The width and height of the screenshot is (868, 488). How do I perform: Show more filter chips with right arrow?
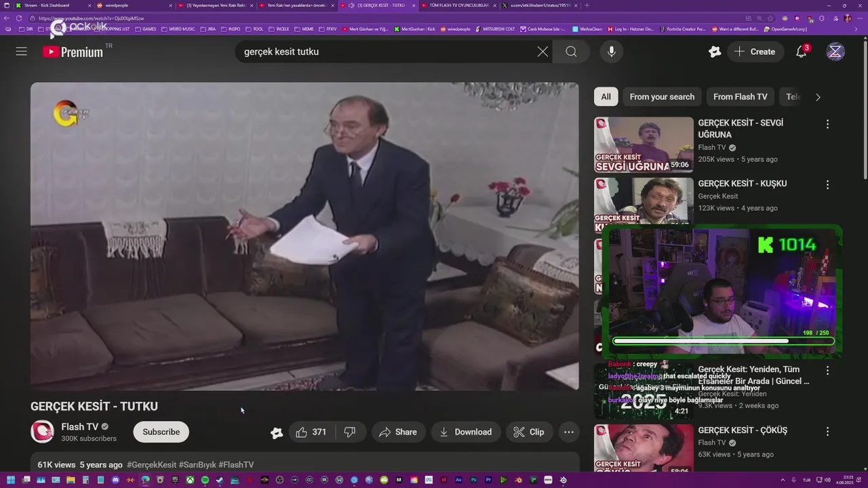pyautogui.click(x=818, y=97)
